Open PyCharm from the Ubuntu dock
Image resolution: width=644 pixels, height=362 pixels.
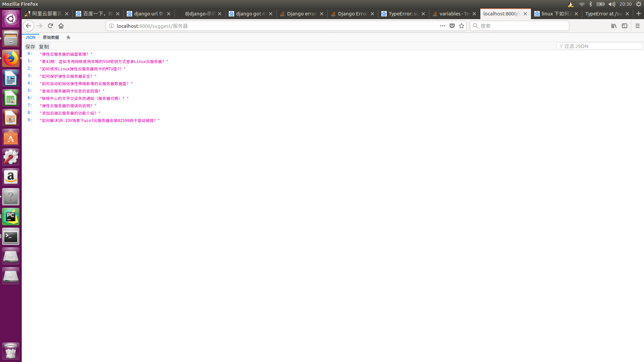click(11, 217)
